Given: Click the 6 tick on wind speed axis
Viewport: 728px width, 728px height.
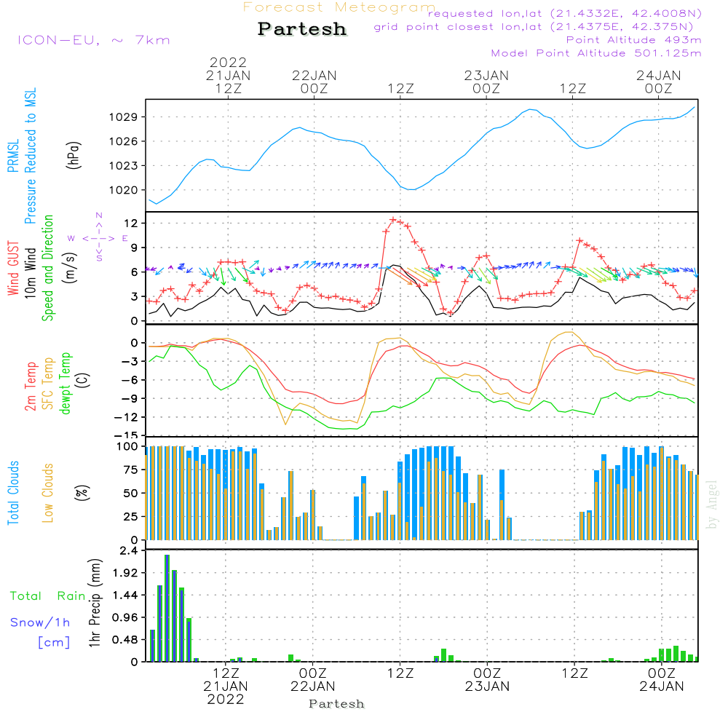Looking at the screenshot, I should [x=134, y=272].
